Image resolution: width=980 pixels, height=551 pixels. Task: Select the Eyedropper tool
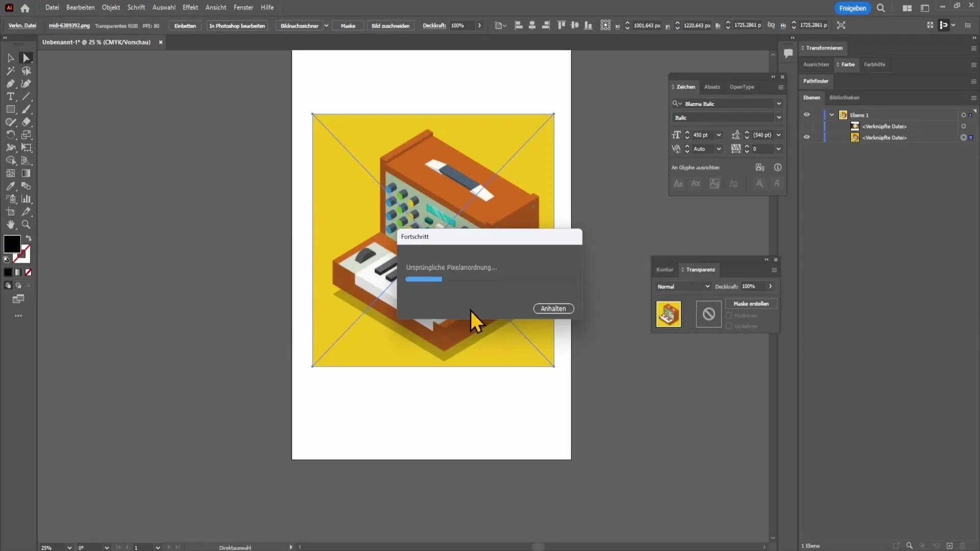tap(10, 186)
